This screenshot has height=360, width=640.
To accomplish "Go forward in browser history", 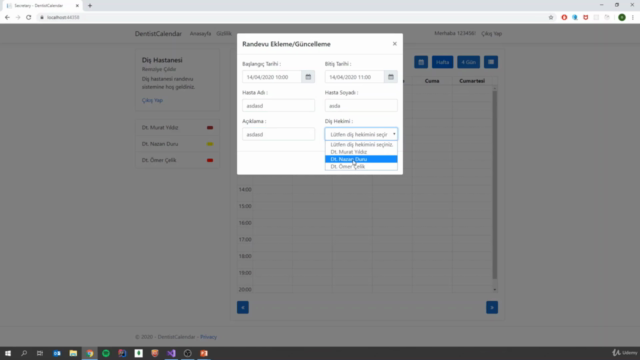I will (x=18, y=17).
